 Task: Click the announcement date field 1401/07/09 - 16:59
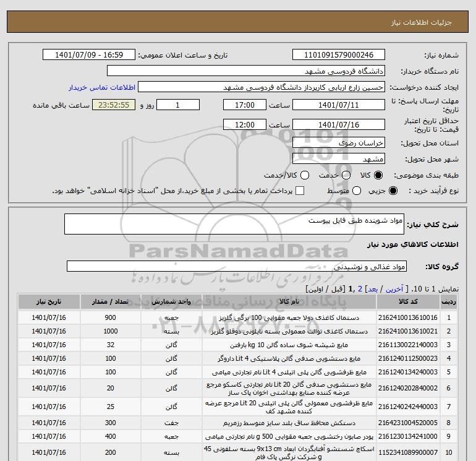coord(89,55)
